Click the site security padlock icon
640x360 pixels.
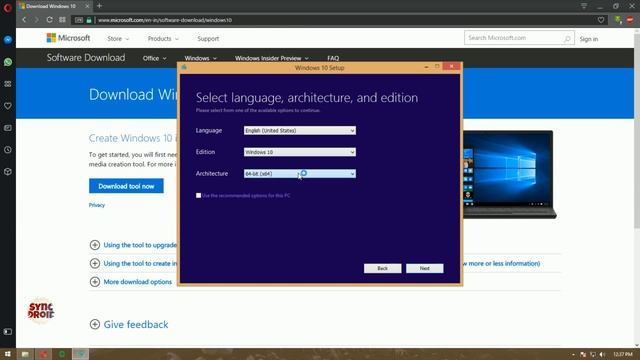pos(89,20)
